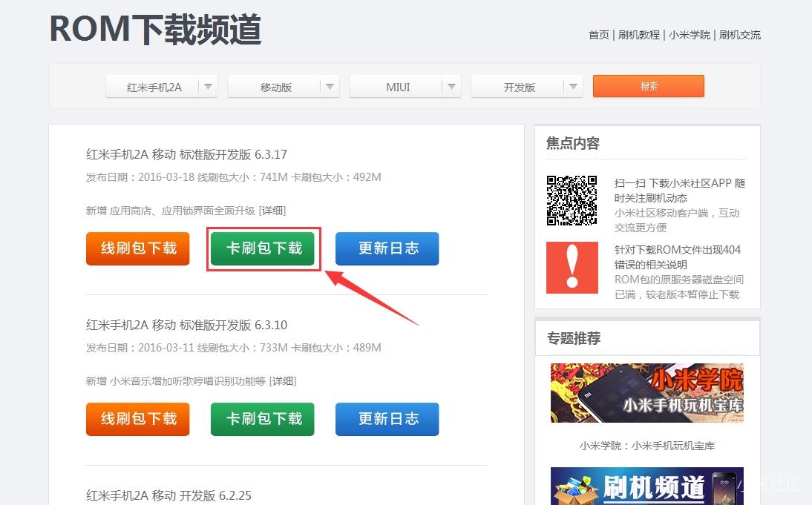The width and height of the screenshot is (812, 505).
Task: Open the 小米学院 promotional banner
Action: [646, 392]
